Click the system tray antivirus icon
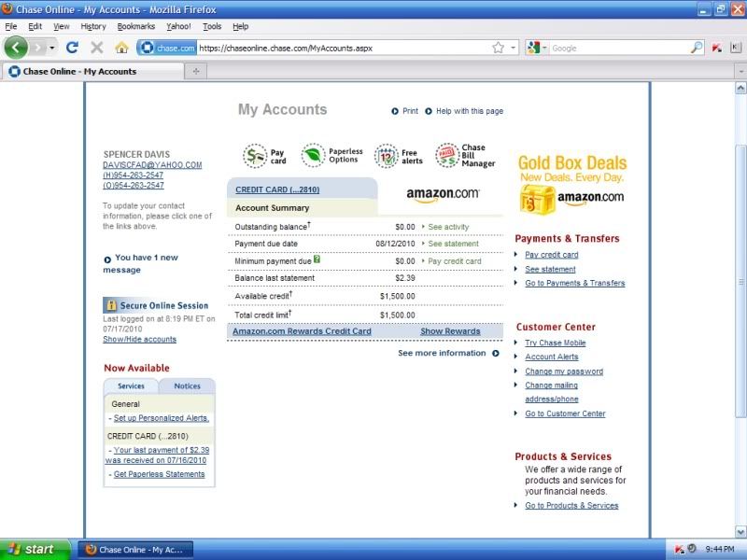This screenshot has height=560, width=747. (680, 549)
